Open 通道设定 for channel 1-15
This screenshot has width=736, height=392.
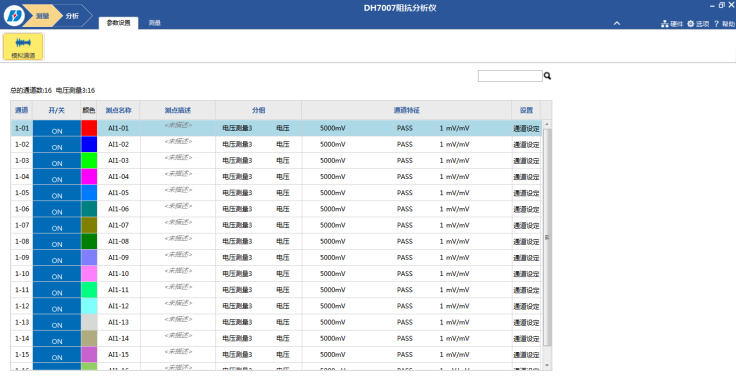[526, 355]
